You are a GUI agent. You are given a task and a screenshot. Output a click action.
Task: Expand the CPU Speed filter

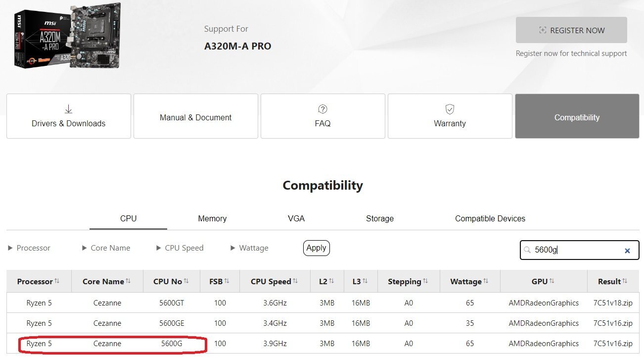coord(180,248)
